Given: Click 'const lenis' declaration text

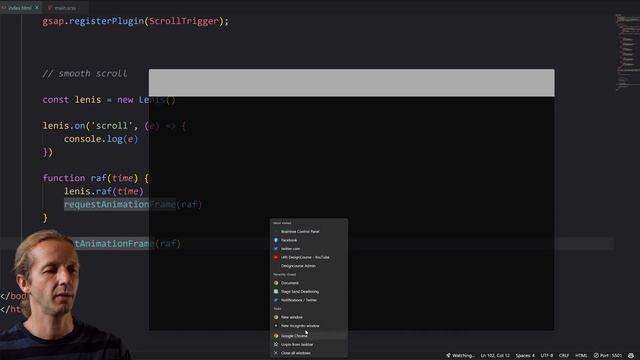Looking at the screenshot, I should pyautogui.click(x=72, y=100).
